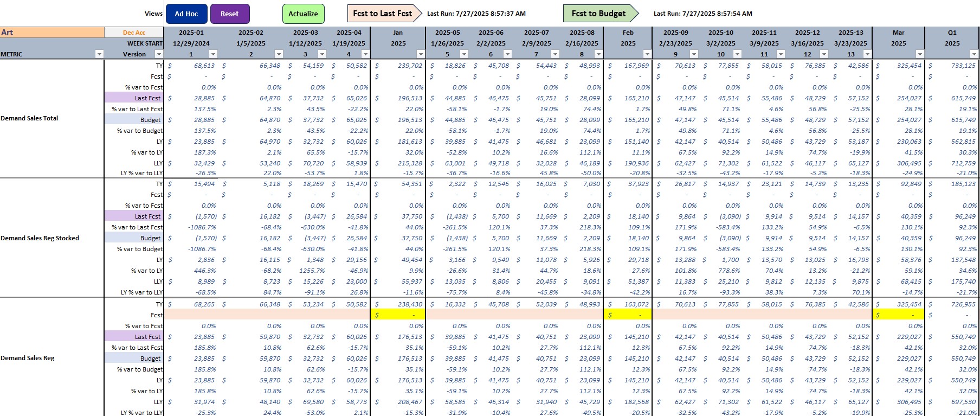Click the green Actualize button
980x416 pixels.
point(303,14)
